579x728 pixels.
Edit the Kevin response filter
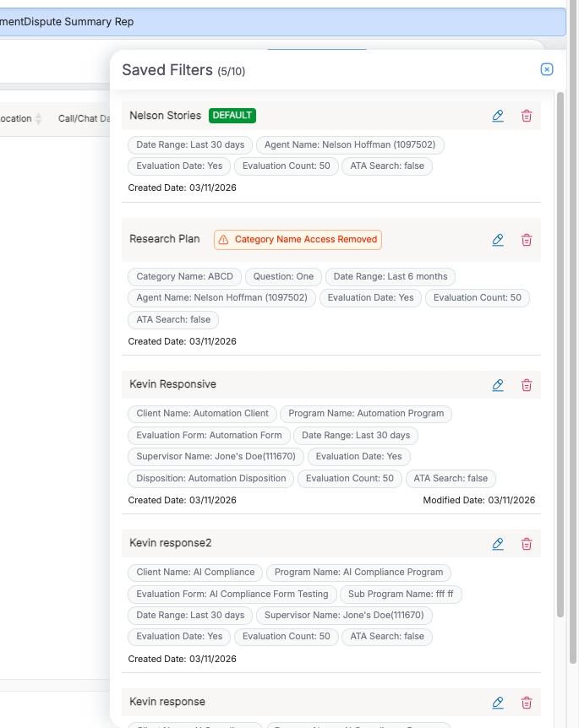[x=498, y=703]
